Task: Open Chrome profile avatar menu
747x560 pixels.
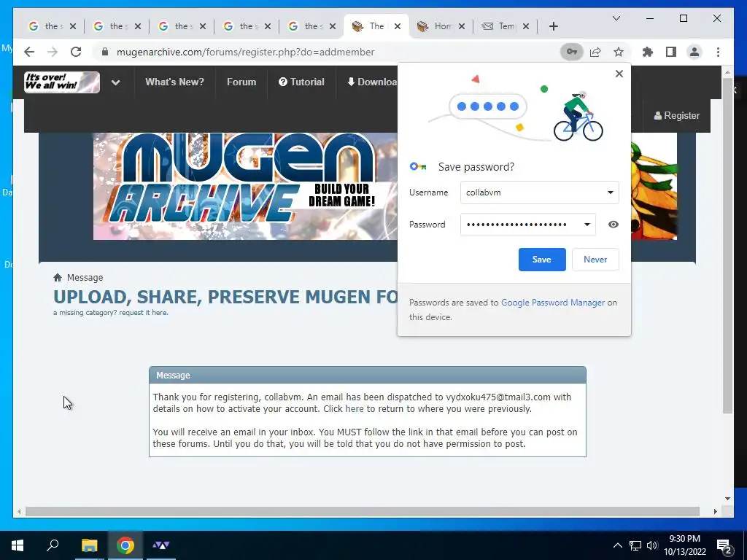Action: tap(694, 52)
